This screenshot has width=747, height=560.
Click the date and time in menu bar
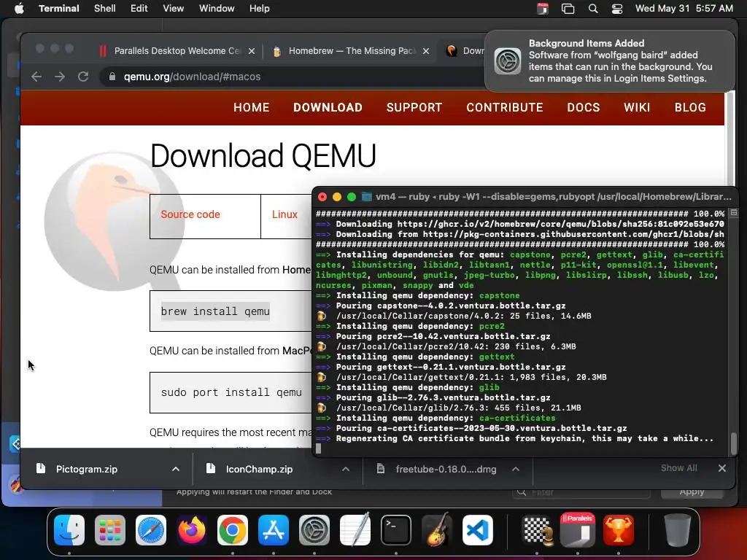pos(684,9)
